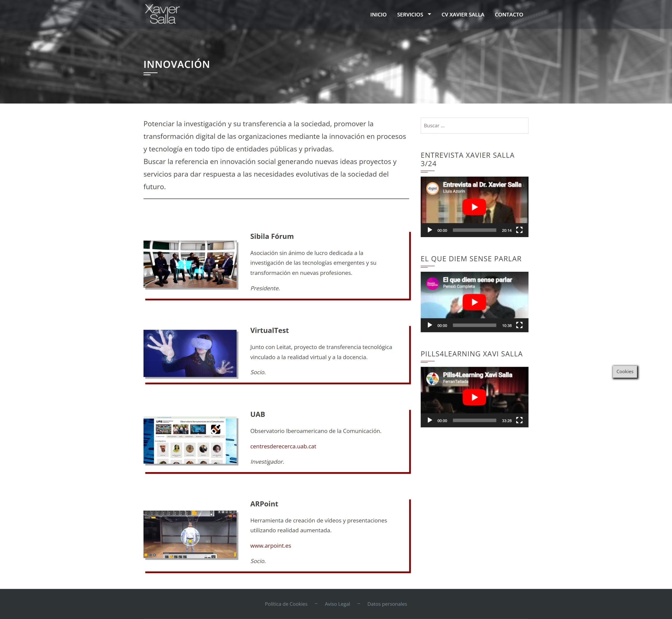Viewport: 672px width, 619px height.
Task: Play the Entrevista al Dr. Xavier Salla YouTube video
Action: click(474, 207)
